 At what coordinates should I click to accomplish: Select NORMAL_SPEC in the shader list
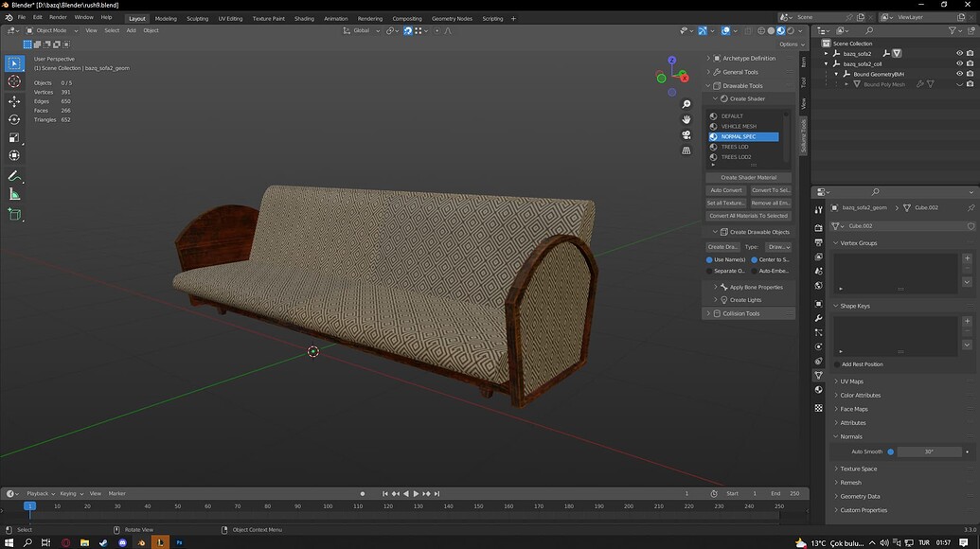click(743, 136)
